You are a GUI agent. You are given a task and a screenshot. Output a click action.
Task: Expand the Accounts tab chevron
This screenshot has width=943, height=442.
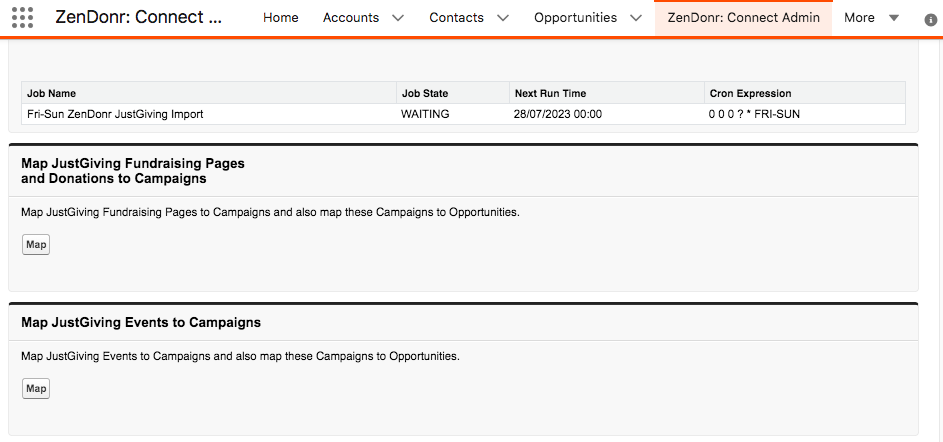pos(398,18)
